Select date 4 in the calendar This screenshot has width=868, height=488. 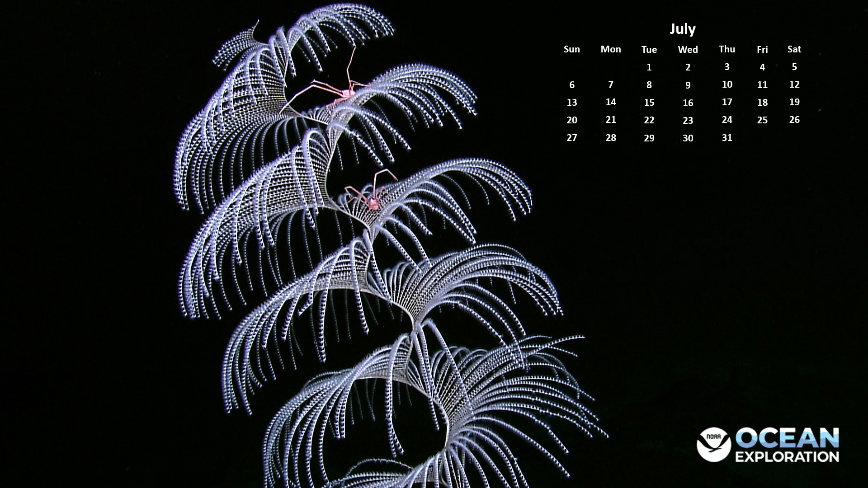pos(762,67)
